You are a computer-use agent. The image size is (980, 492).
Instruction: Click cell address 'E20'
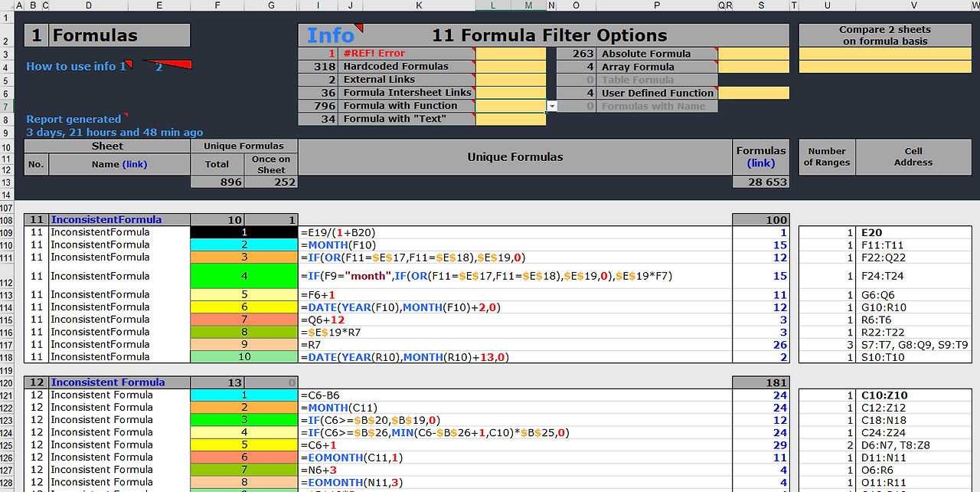[871, 232]
